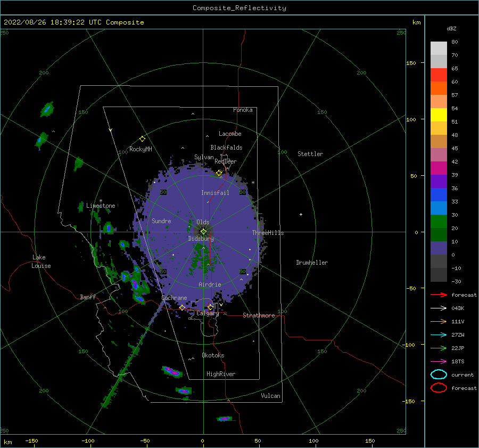Image resolution: width=479 pixels, height=448 pixels.
Task: Click the Sundre city label
Action: click(x=161, y=221)
